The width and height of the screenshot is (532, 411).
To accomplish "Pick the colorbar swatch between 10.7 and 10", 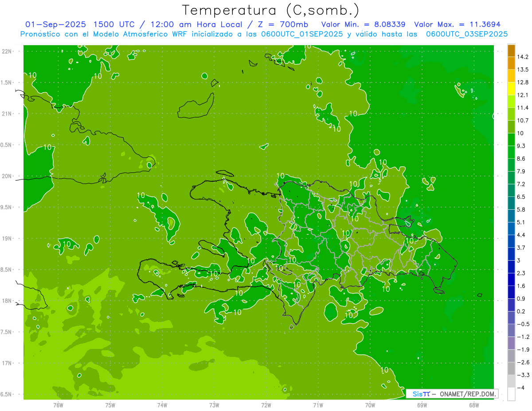I will [x=511, y=127].
